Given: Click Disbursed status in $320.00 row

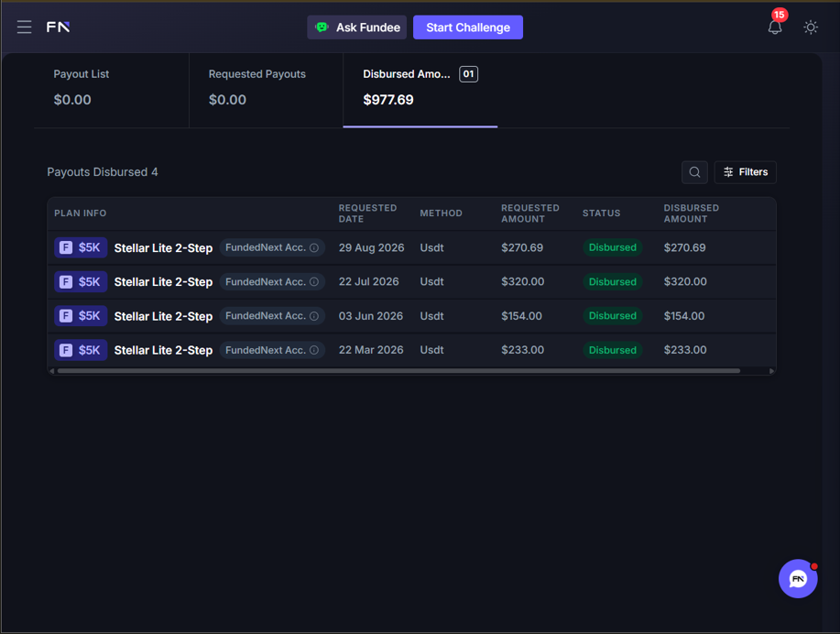Looking at the screenshot, I should [x=612, y=282].
